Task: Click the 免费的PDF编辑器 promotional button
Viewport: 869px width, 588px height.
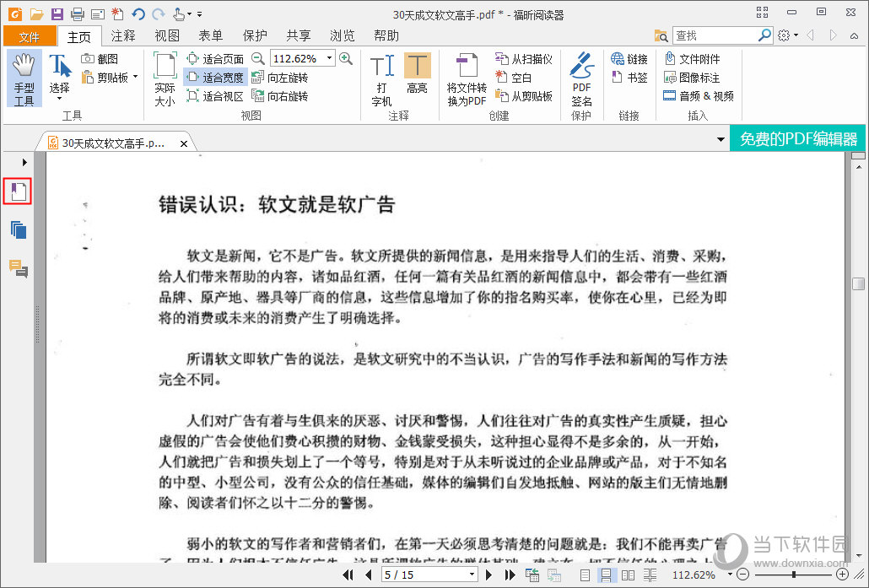Action: coord(796,137)
